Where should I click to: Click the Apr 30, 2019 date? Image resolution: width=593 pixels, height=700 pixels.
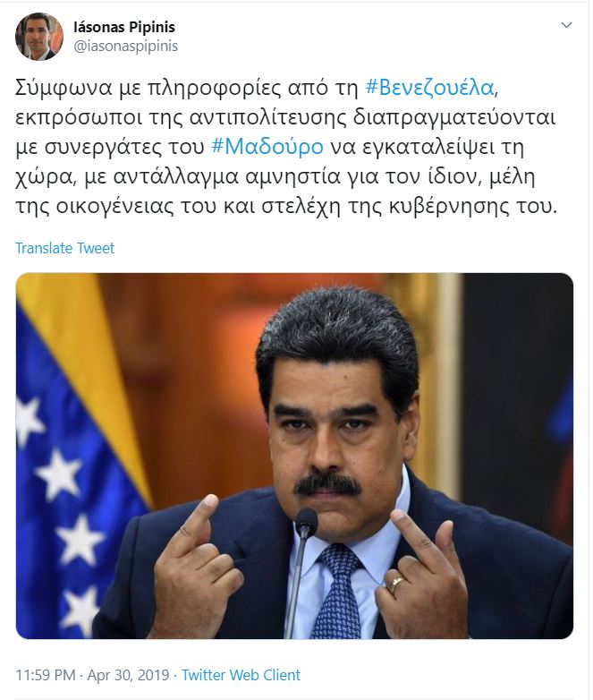point(128,675)
